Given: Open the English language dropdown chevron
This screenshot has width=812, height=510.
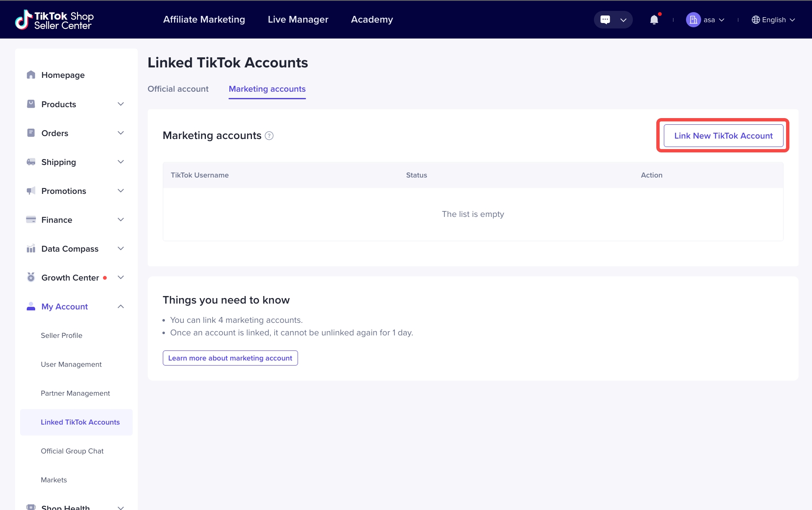Looking at the screenshot, I should point(792,20).
